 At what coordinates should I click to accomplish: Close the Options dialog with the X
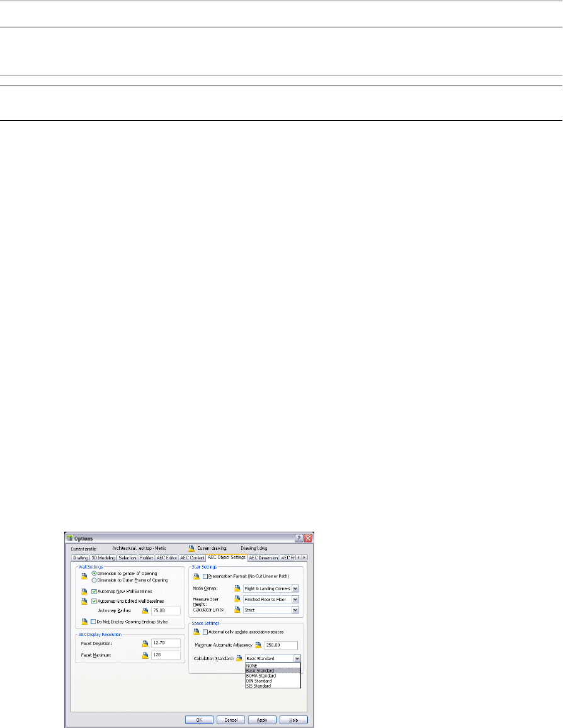point(308,538)
